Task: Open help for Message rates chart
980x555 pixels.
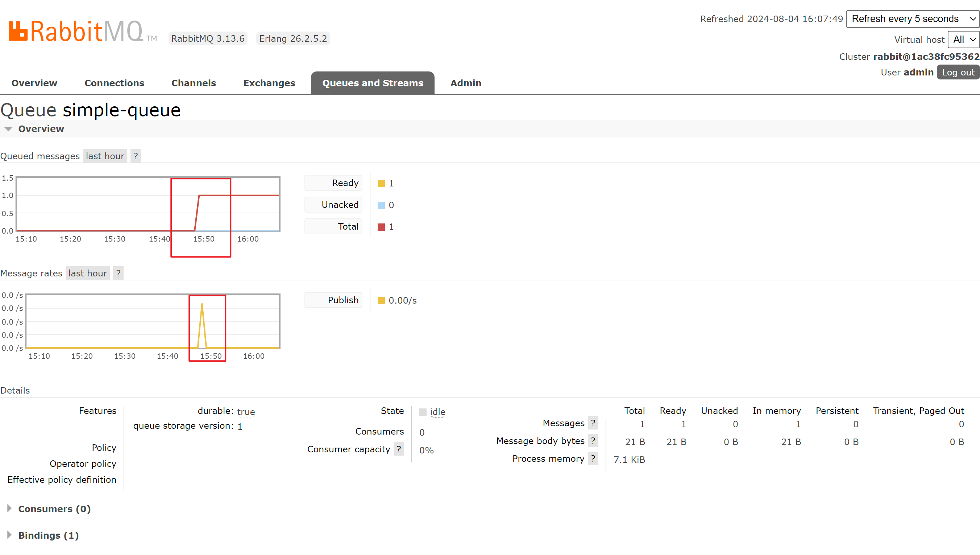Action: pos(119,273)
